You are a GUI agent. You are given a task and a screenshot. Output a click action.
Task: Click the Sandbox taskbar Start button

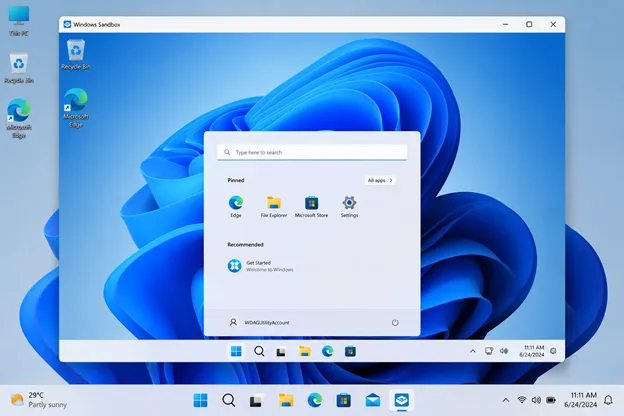point(236,351)
